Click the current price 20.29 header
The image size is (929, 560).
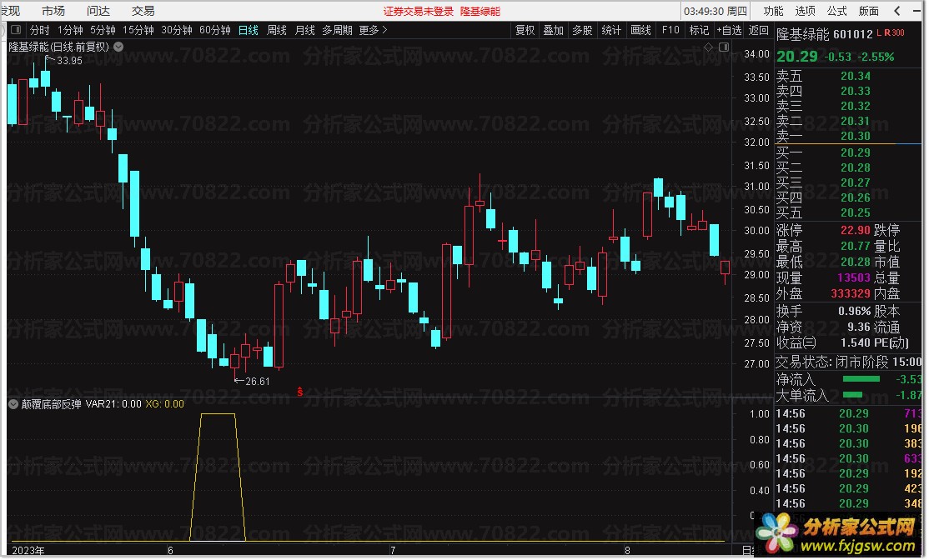797,56
